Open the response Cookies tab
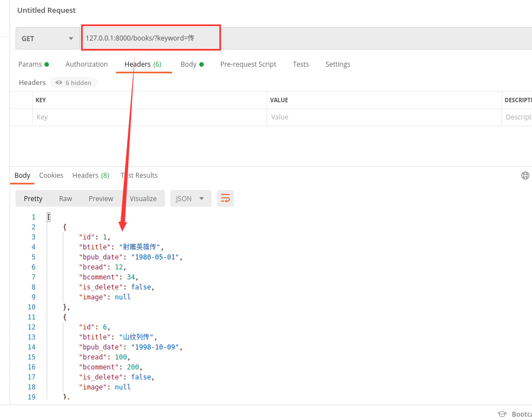 (x=51, y=175)
